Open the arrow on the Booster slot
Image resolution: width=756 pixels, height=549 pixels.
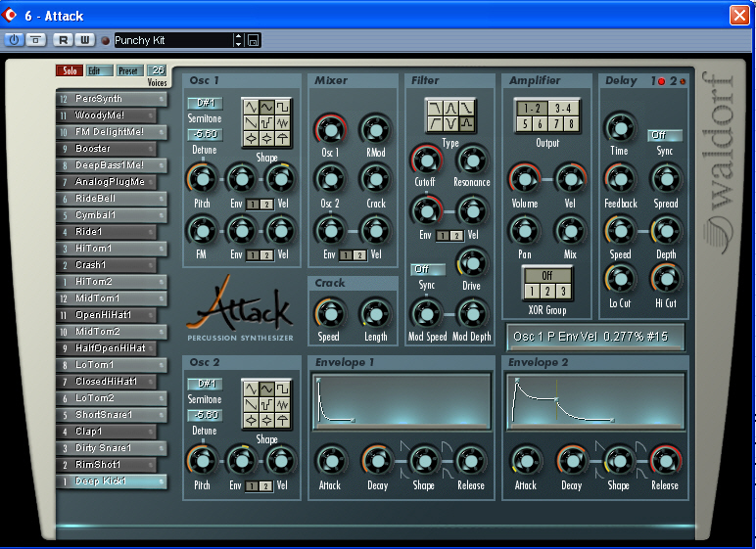click(152, 149)
